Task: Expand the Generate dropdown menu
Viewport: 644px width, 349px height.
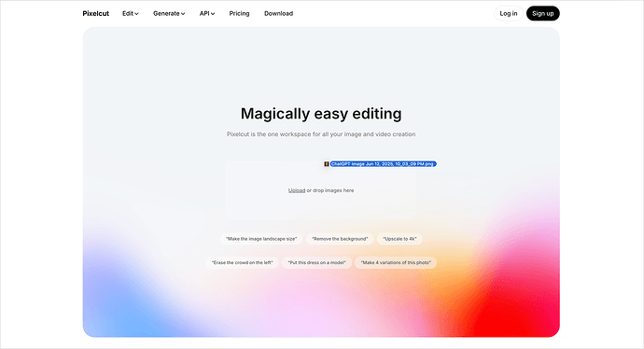Action: [x=169, y=14]
